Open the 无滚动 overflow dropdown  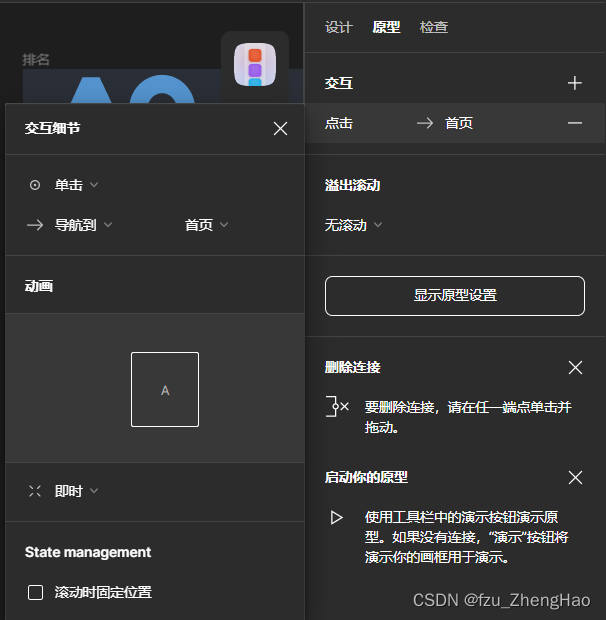pos(353,225)
